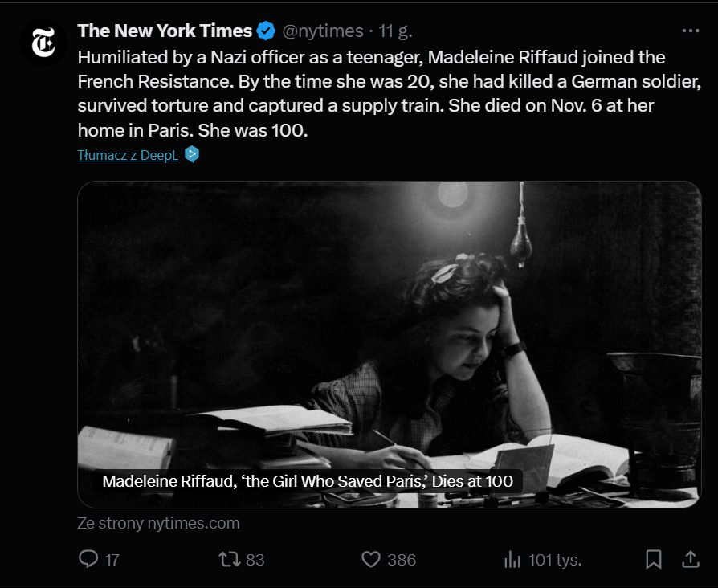Click the "Tłumacz z DeepL" translate link
Viewport: 718px width, 588px height.
click(128, 155)
